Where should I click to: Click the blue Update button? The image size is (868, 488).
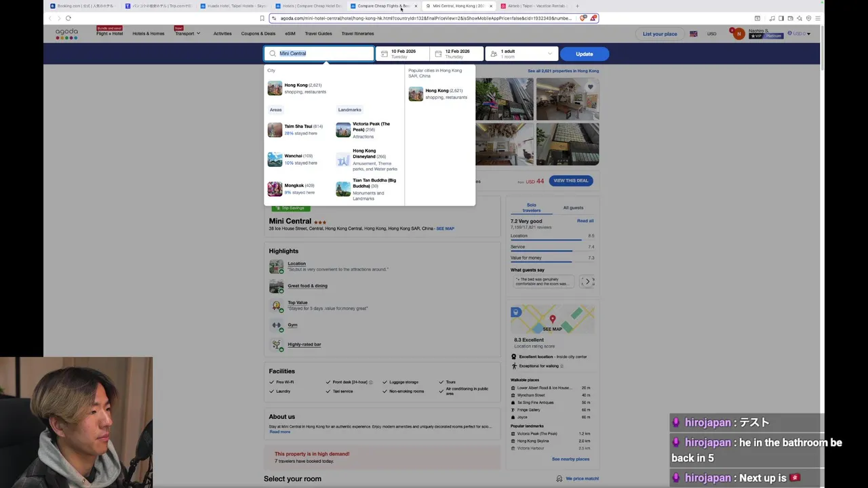[x=585, y=54]
